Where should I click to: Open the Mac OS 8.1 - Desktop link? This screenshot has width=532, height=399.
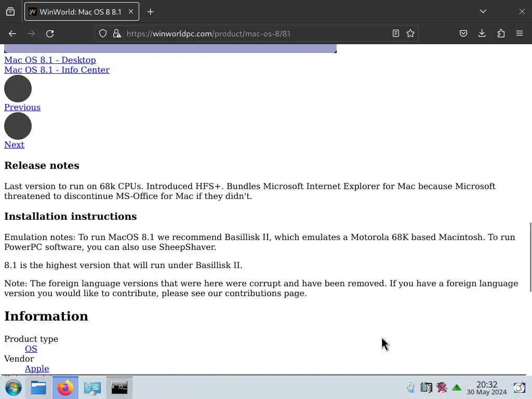tap(50, 60)
